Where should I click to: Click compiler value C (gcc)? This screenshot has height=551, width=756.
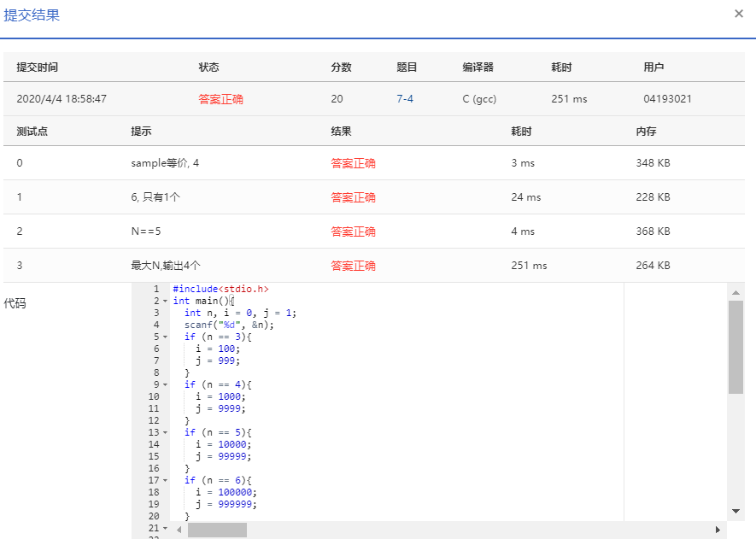pyautogui.click(x=479, y=99)
